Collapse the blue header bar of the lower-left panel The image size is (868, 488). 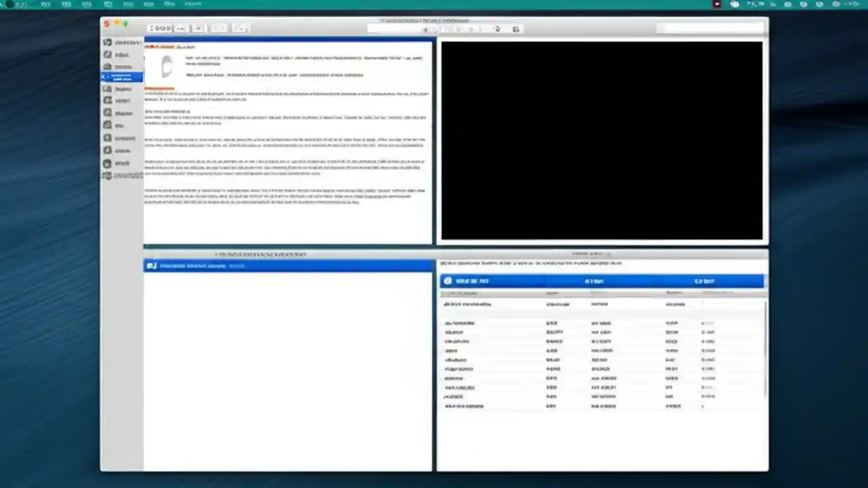tap(288, 265)
